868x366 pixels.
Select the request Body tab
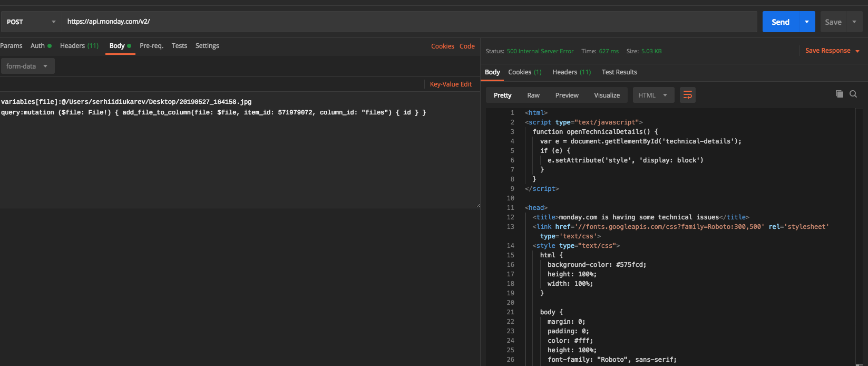click(120, 46)
